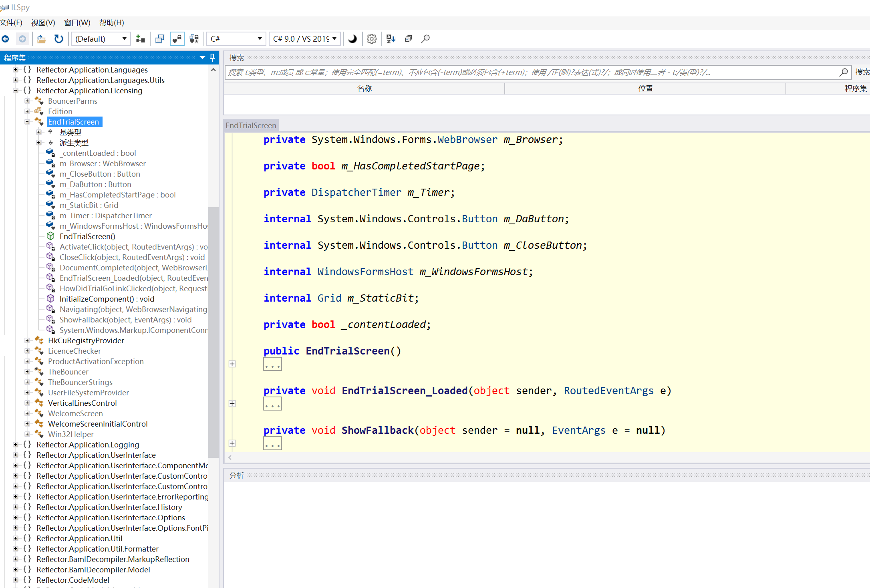
Task: Switch to the EndTrialScreen tab
Action: [x=251, y=125]
